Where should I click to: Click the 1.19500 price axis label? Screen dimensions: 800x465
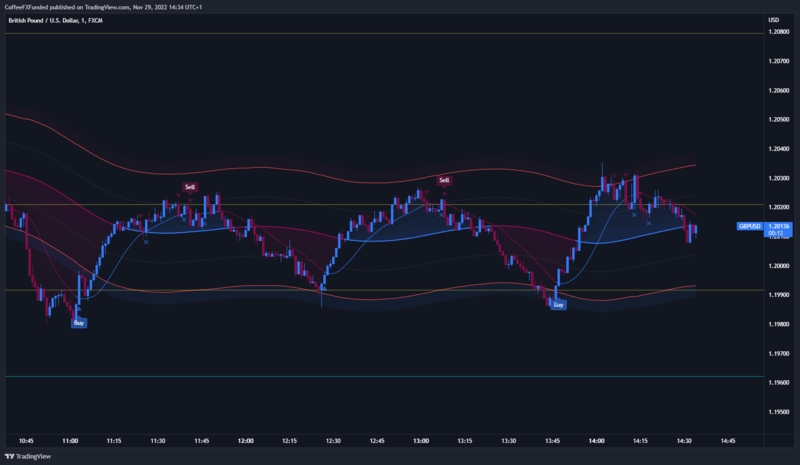779,412
